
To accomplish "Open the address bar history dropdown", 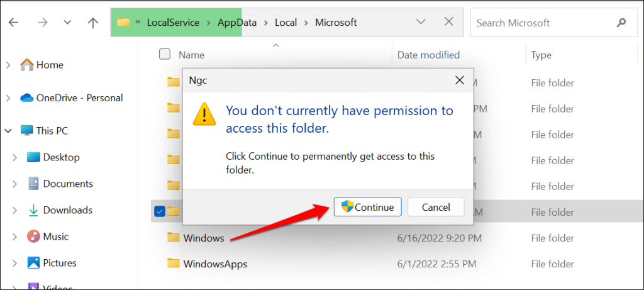I will (x=421, y=22).
